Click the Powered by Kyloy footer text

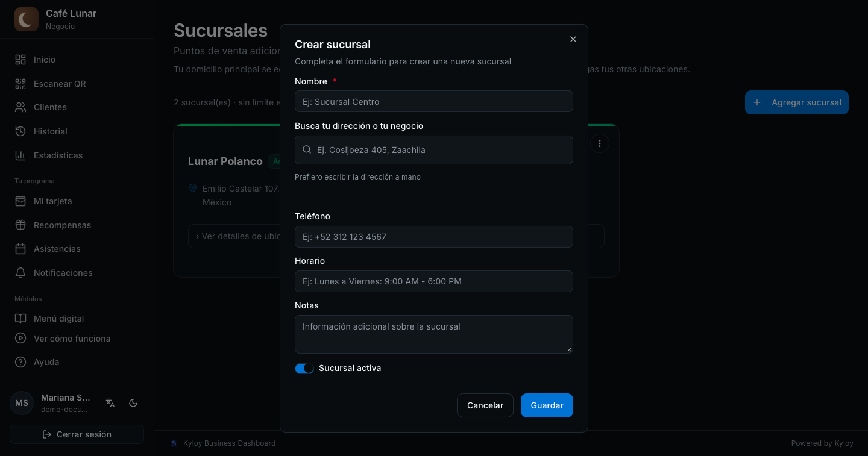click(822, 443)
